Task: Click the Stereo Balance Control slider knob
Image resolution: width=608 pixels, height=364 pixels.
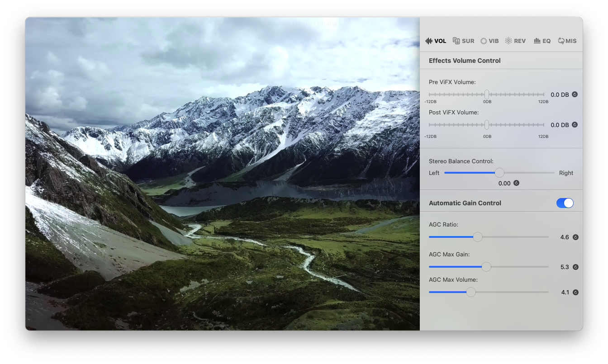Action: [499, 173]
